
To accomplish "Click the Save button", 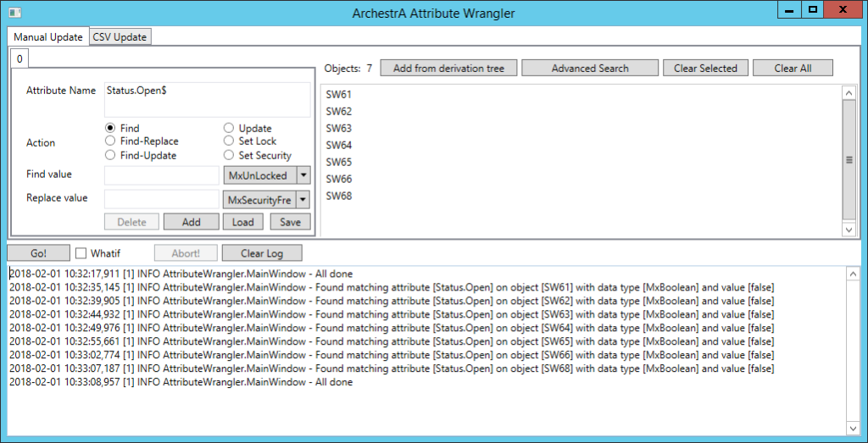I will [x=290, y=222].
